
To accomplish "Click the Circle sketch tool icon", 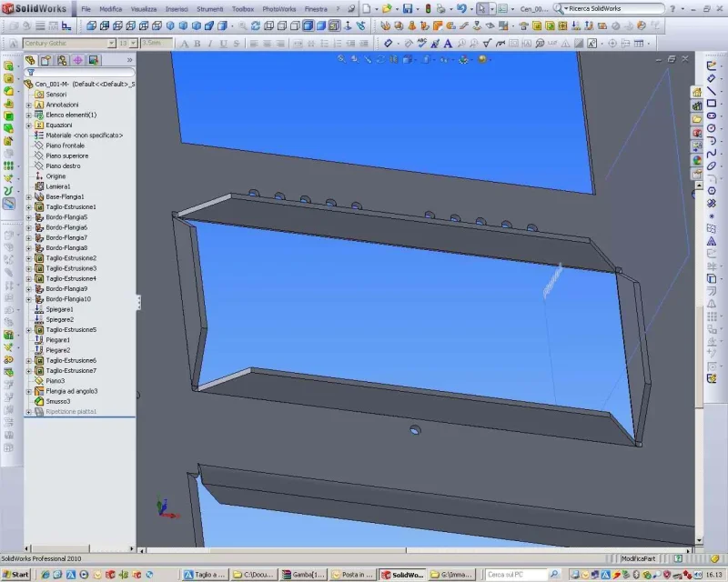I will point(712,128).
